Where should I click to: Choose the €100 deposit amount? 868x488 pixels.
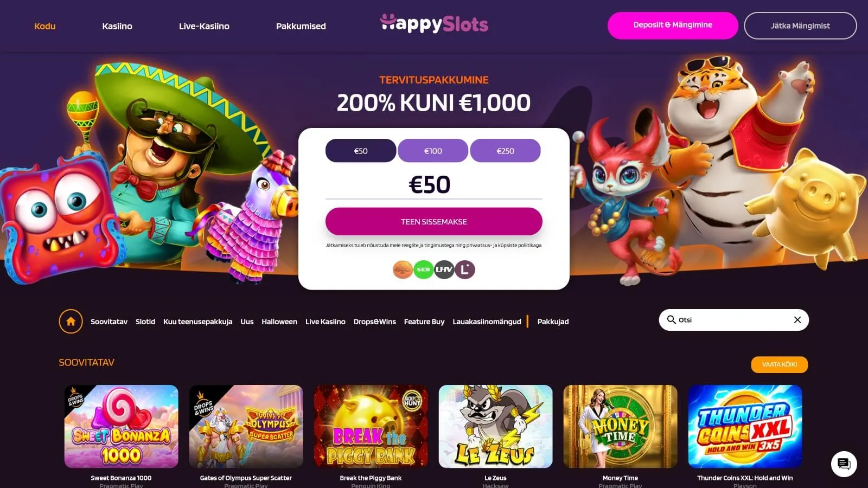point(433,151)
